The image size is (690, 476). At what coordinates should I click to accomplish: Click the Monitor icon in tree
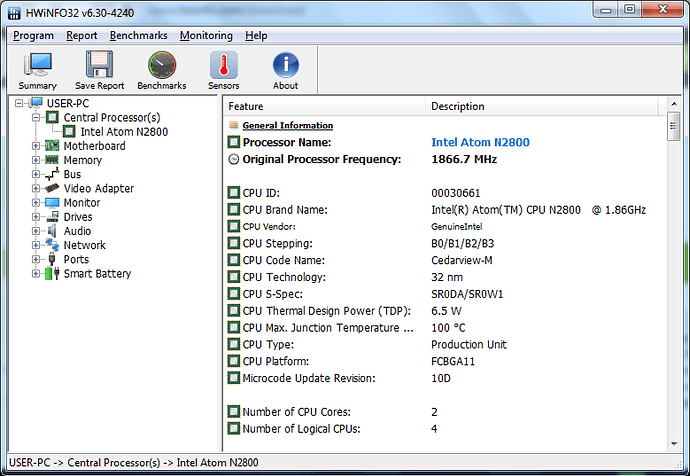point(52,202)
